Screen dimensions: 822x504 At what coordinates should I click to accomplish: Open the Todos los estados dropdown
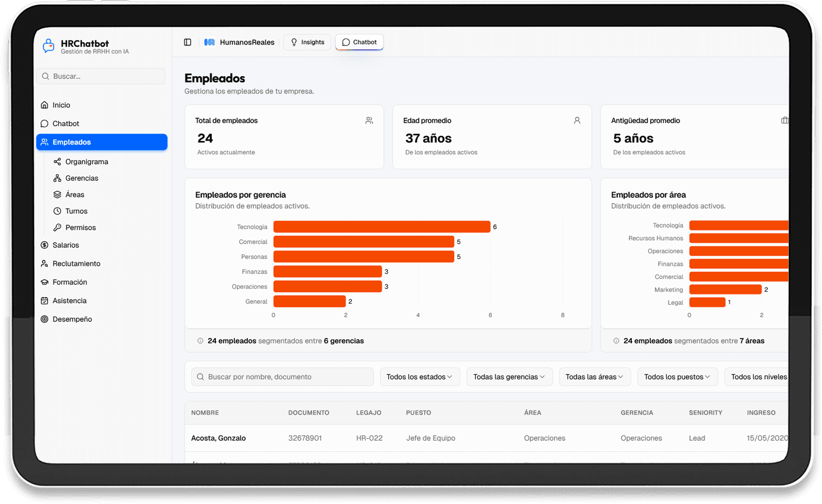pyautogui.click(x=419, y=377)
